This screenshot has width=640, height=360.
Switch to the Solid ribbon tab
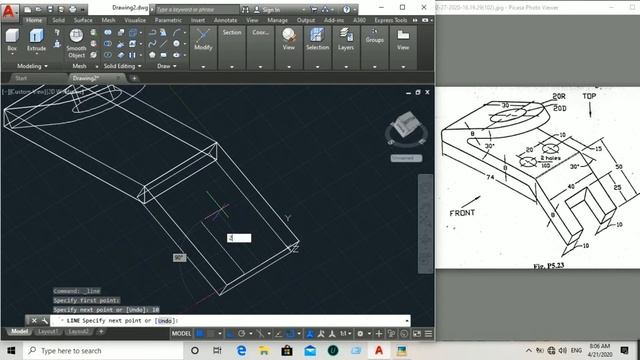pos(58,20)
